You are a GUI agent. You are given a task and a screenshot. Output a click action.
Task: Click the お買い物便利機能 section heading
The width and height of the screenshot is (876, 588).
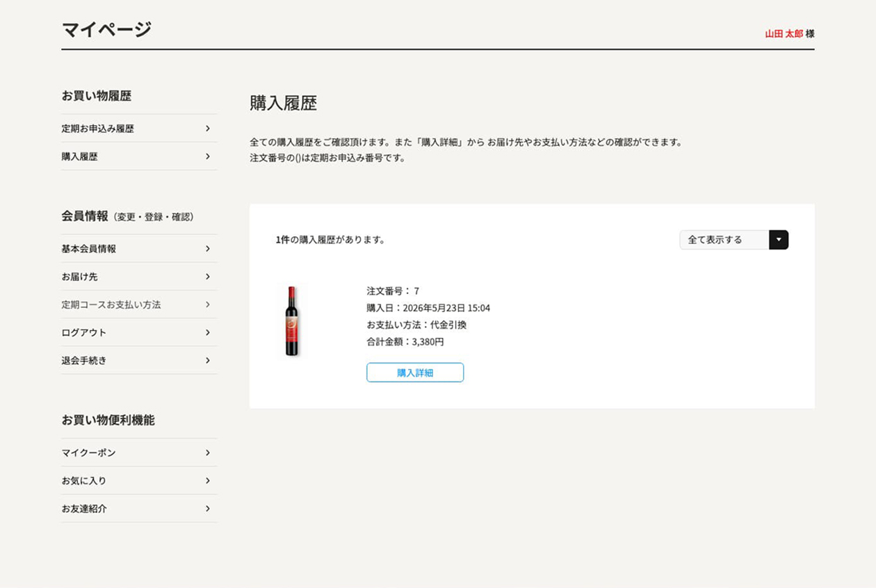[x=108, y=420]
